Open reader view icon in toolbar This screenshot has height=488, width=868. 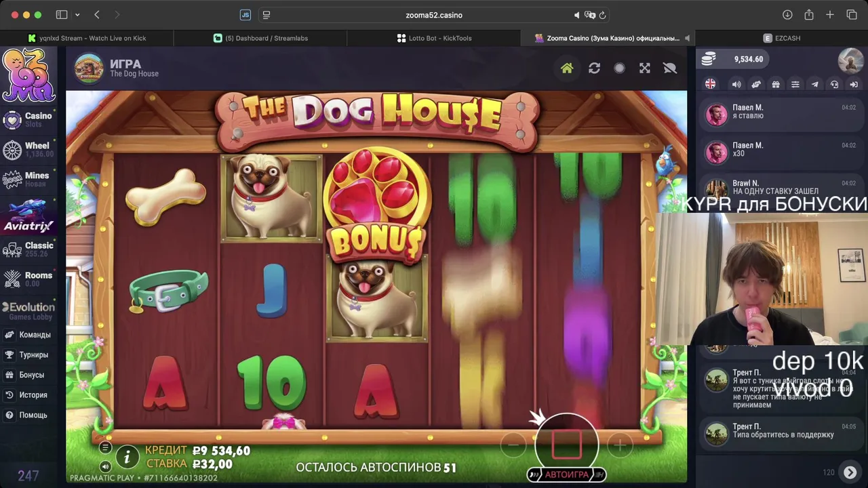[267, 15]
